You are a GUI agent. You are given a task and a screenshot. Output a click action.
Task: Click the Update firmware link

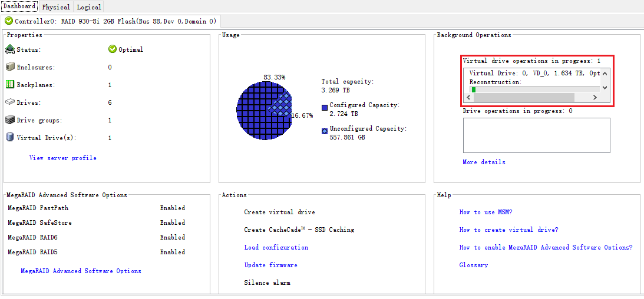(x=270, y=265)
